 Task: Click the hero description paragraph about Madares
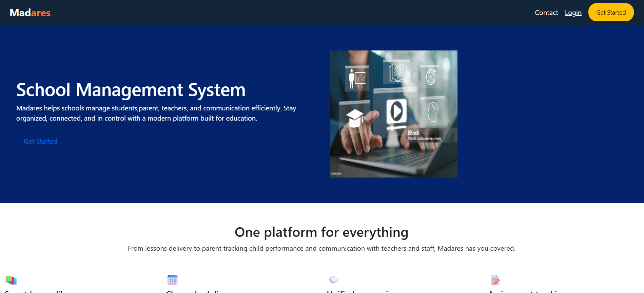tap(156, 113)
